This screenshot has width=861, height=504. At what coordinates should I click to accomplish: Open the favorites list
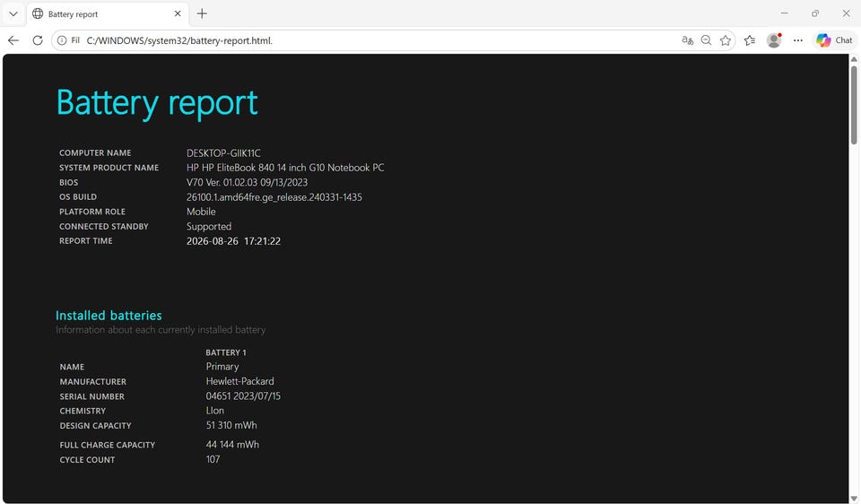pyautogui.click(x=750, y=40)
